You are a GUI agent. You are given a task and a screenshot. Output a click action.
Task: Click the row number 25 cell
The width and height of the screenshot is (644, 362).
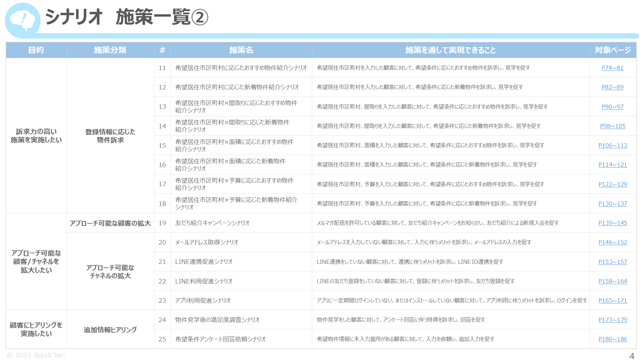(x=162, y=339)
